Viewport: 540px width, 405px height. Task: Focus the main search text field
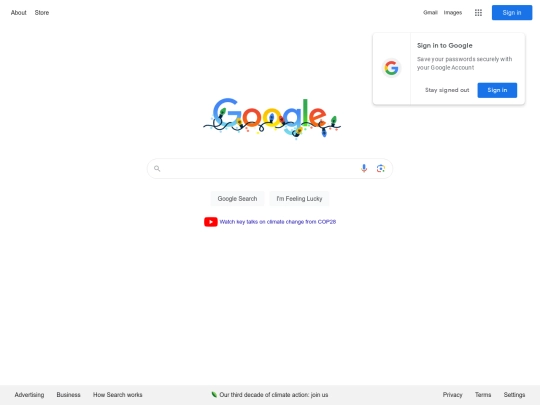pos(259,168)
